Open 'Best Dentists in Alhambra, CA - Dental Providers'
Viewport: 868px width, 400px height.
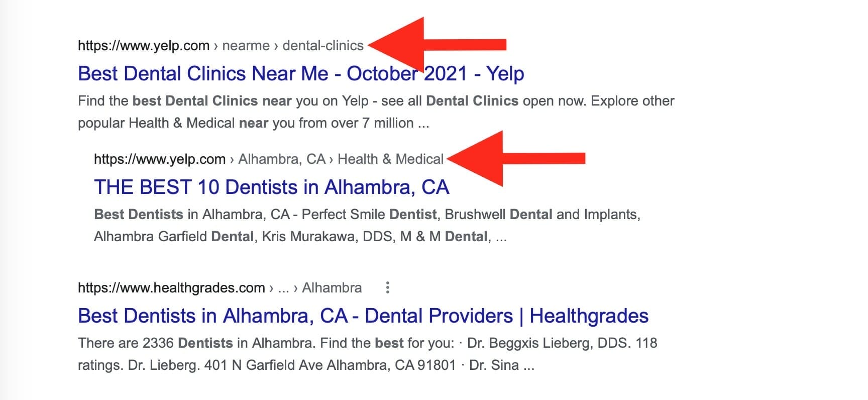[363, 316]
